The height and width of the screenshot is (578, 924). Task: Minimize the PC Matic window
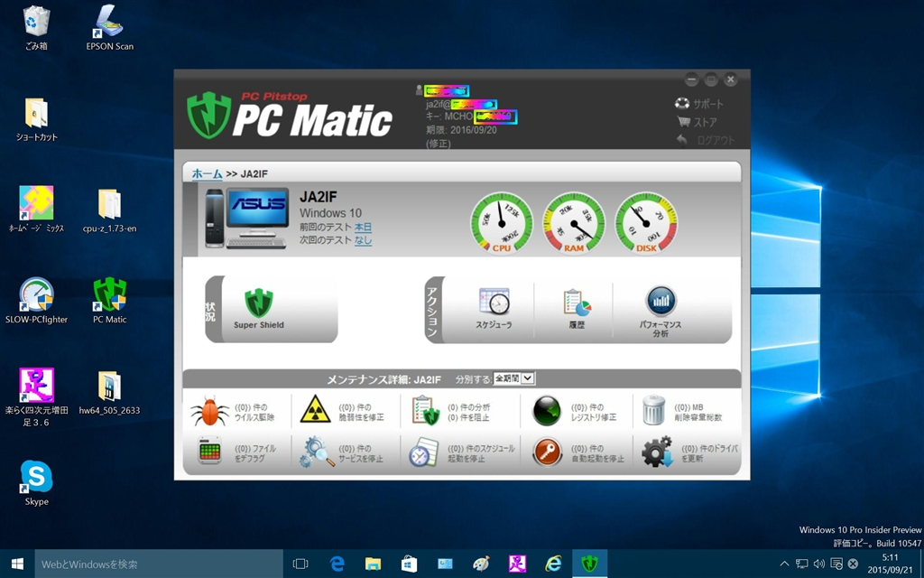(x=692, y=79)
